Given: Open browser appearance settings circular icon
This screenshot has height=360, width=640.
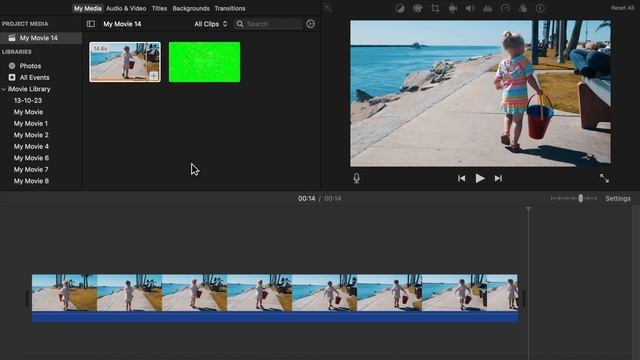Looking at the screenshot, I should (x=310, y=24).
